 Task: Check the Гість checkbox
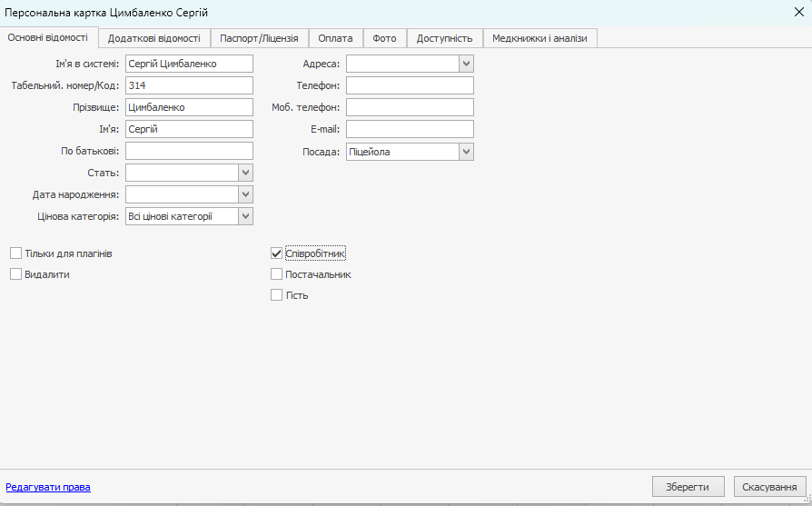click(277, 294)
